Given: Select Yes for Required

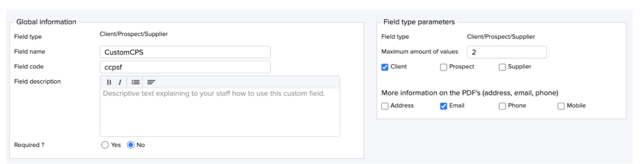Looking at the screenshot, I should click(x=105, y=145).
